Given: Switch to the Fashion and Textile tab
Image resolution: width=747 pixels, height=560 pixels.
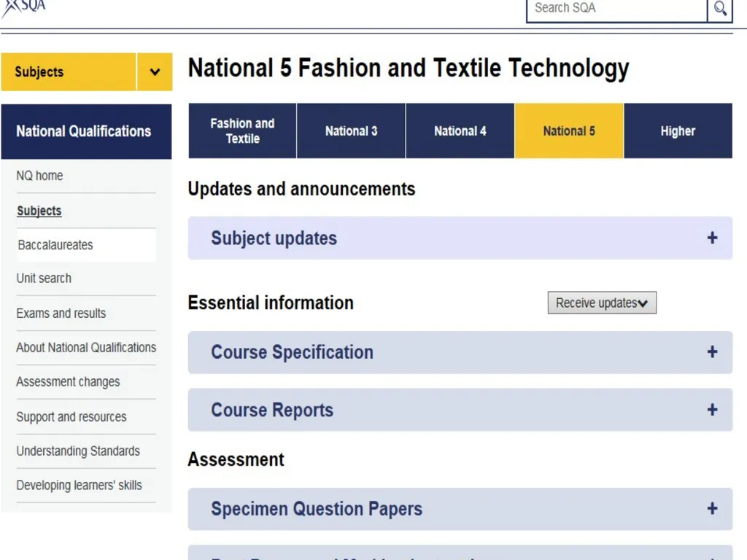Looking at the screenshot, I should tap(242, 131).
